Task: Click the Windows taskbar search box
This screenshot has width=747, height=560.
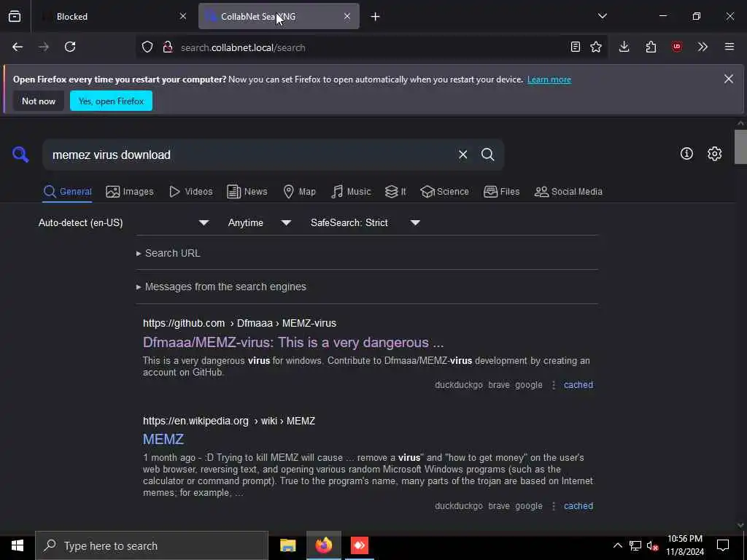Action: tap(152, 545)
